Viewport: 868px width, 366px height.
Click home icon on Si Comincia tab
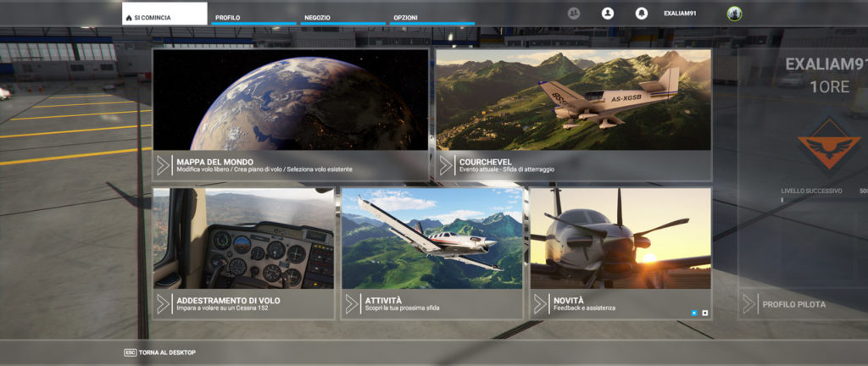click(x=129, y=18)
